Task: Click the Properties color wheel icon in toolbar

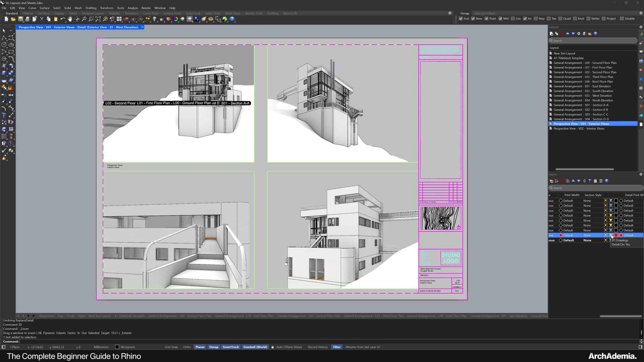Action: (x=176, y=19)
